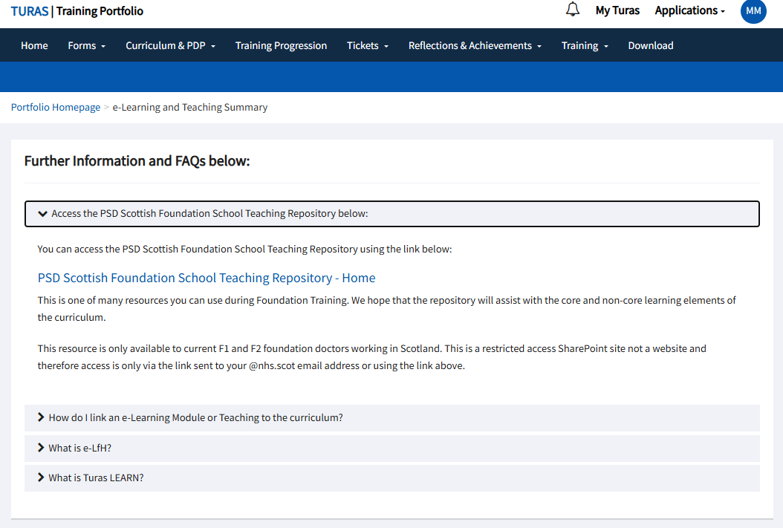Click the sentence beginning 'This resource is only available'
783x528 pixels.
pos(372,357)
